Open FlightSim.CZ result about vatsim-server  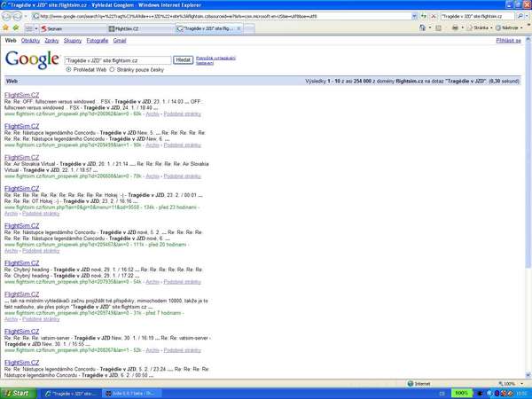21,332
